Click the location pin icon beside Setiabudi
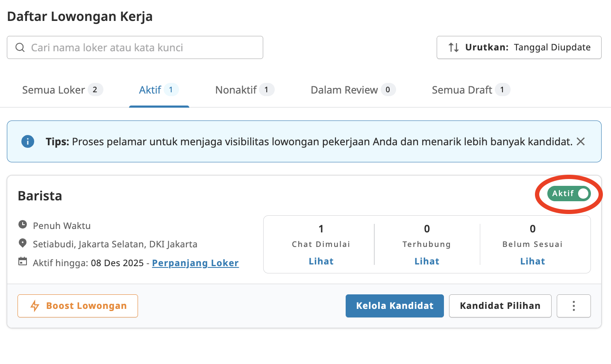This screenshot has height=364, width=611. tap(22, 244)
